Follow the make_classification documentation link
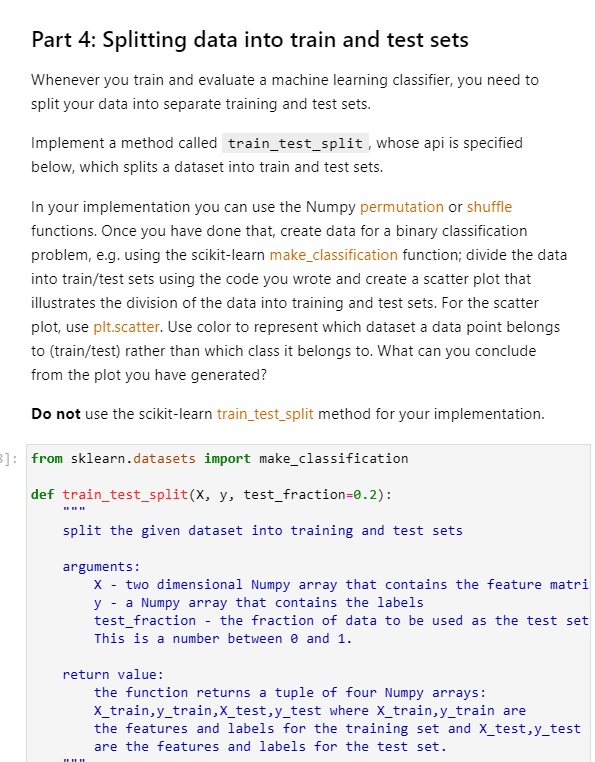The image size is (595, 762). [x=333, y=255]
